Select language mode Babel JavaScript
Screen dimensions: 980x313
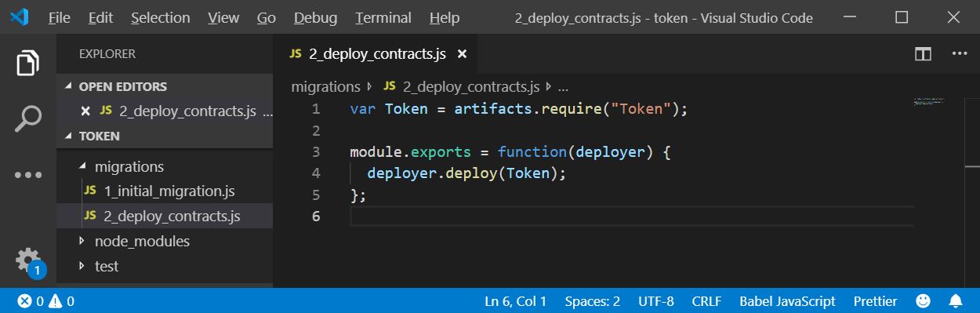tap(787, 301)
